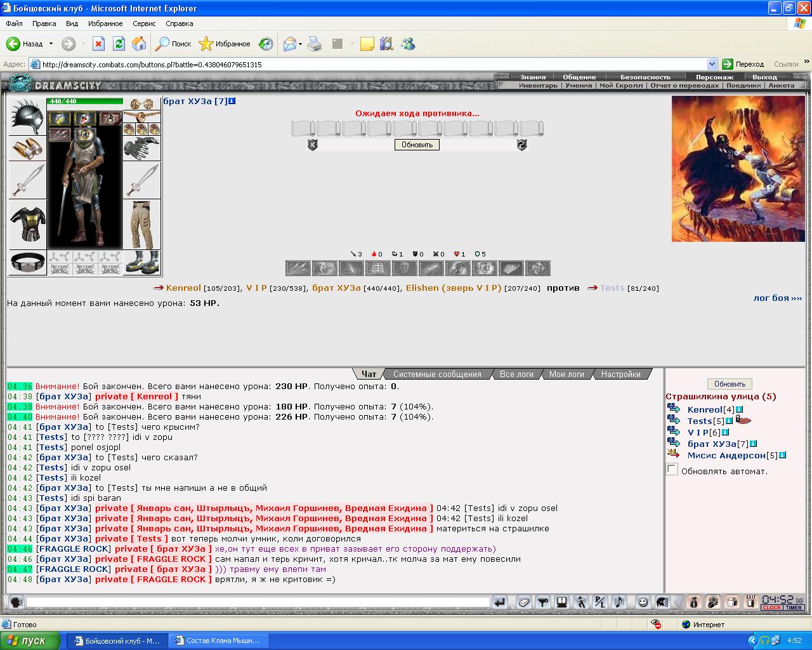The height and width of the screenshot is (650, 812).
Task: Enable the Обновлять автомат. checkbox
Action: tap(672, 470)
